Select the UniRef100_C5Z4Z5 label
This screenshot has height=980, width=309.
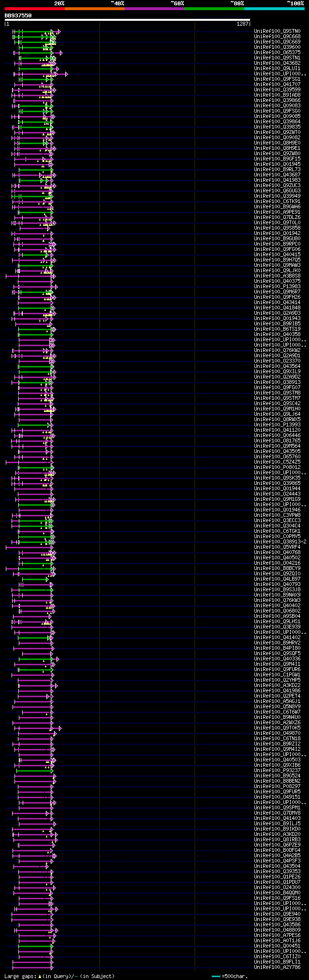[x=277, y=462]
